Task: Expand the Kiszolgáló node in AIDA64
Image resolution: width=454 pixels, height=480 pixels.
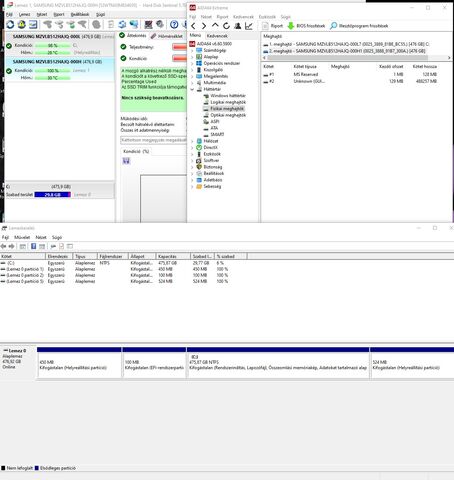Action: click(192, 70)
